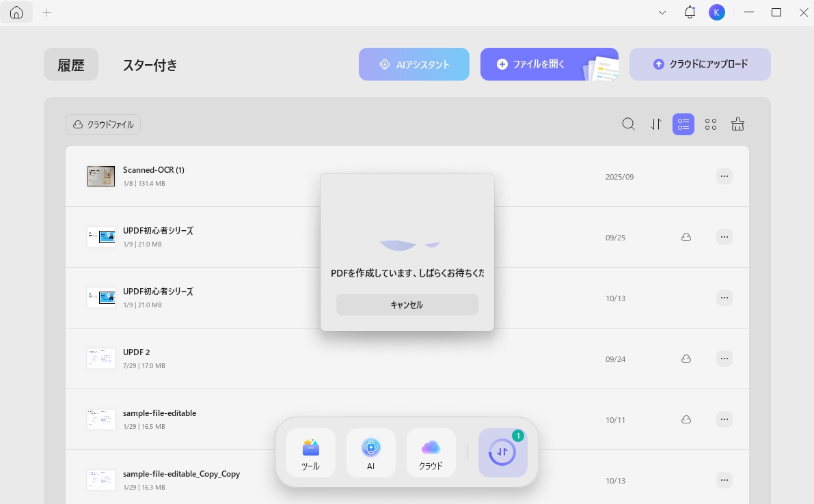Viewport: 814px width, 504px height.
Task: Open a new tab with plus icon
Action: click(46, 12)
